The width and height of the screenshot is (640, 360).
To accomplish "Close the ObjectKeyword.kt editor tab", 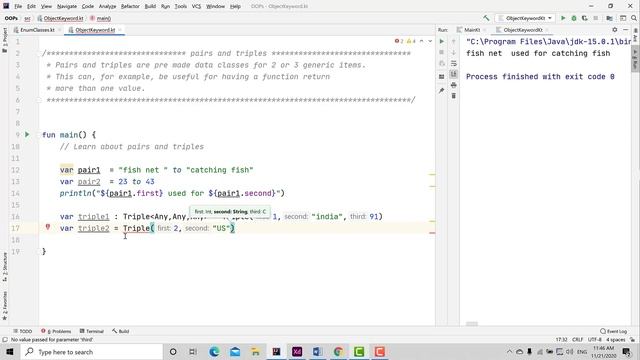I will pyautogui.click(x=120, y=30).
